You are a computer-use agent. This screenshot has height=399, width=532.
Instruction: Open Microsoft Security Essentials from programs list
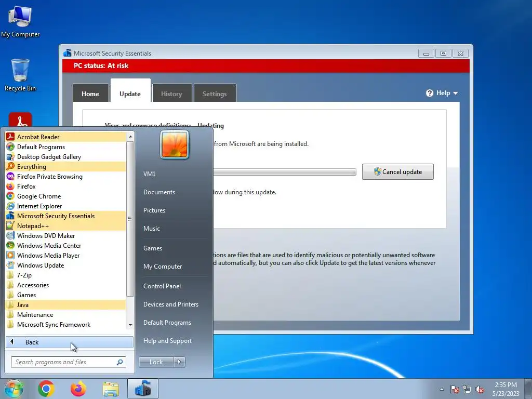(x=66, y=216)
